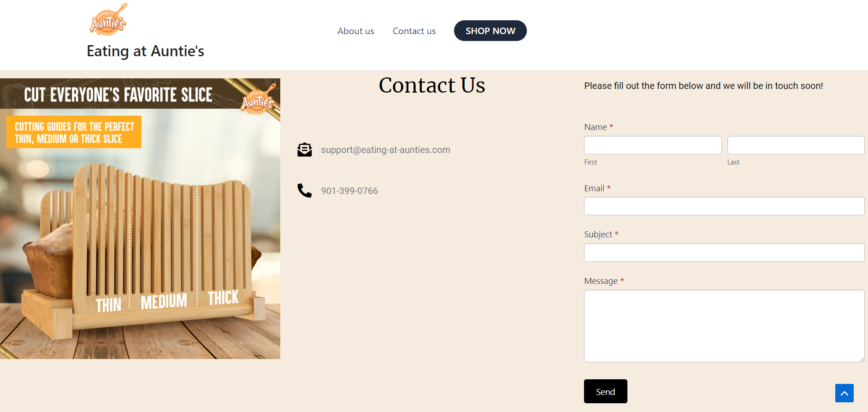Click the support@eating-at-aunties.com email link
The width and height of the screenshot is (868, 412).
[386, 150]
